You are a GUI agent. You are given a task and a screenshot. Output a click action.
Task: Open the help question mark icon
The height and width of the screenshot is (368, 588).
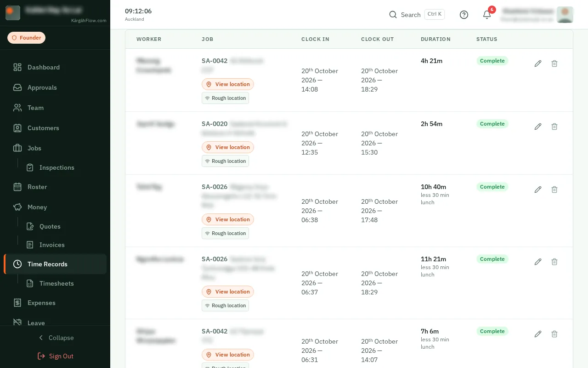coord(464,15)
